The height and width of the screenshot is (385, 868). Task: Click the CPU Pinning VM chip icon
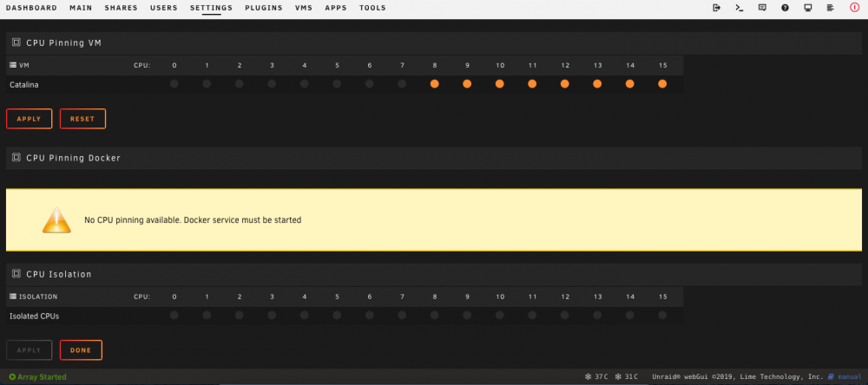16,42
